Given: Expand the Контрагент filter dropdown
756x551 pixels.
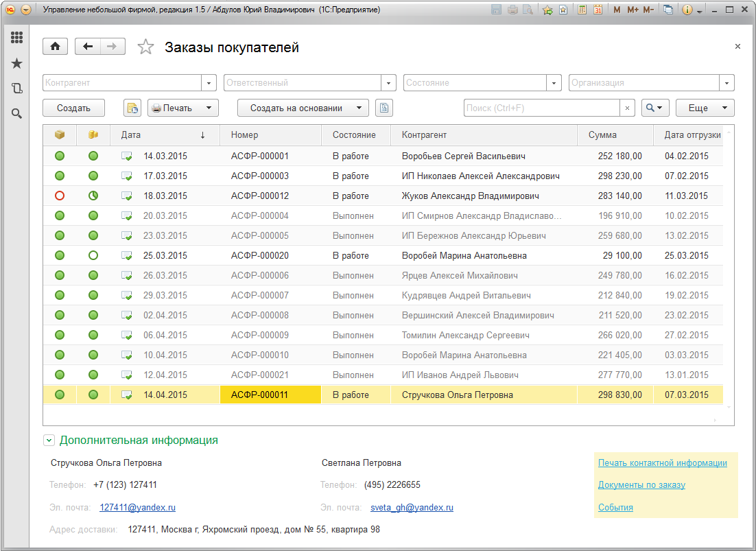Looking at the screenshot, I should 209,83.
